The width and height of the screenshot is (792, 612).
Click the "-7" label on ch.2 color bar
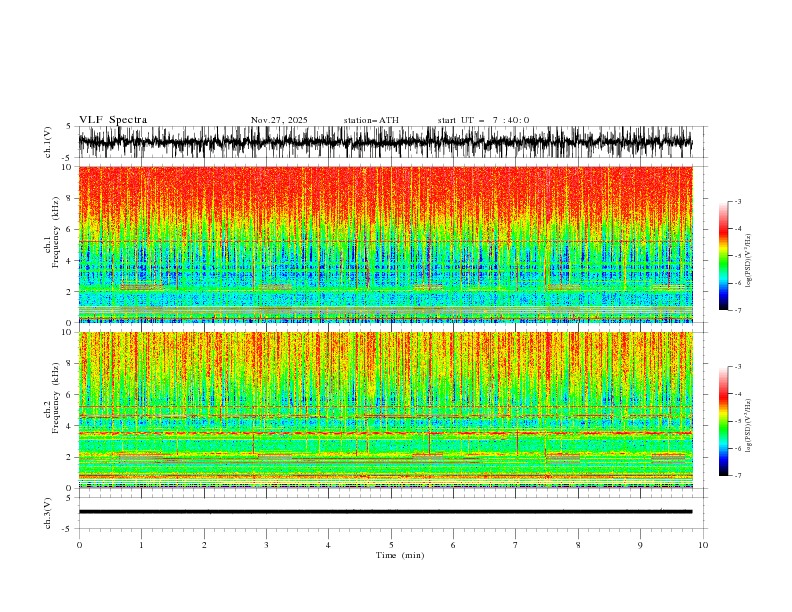click(737, 475)
